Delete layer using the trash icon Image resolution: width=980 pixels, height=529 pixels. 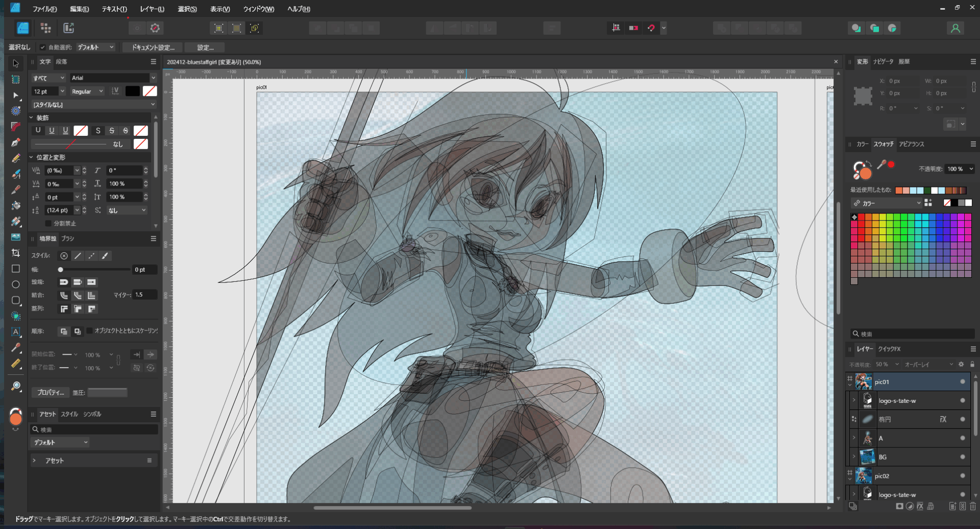(x=973, y=506)
